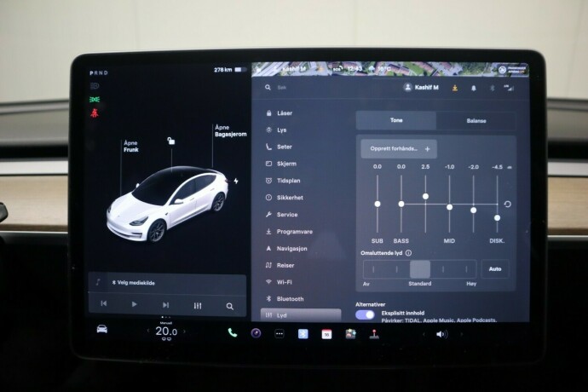
Task: Reset equalizer with the circular arrow icon
Action: point(507,204)
